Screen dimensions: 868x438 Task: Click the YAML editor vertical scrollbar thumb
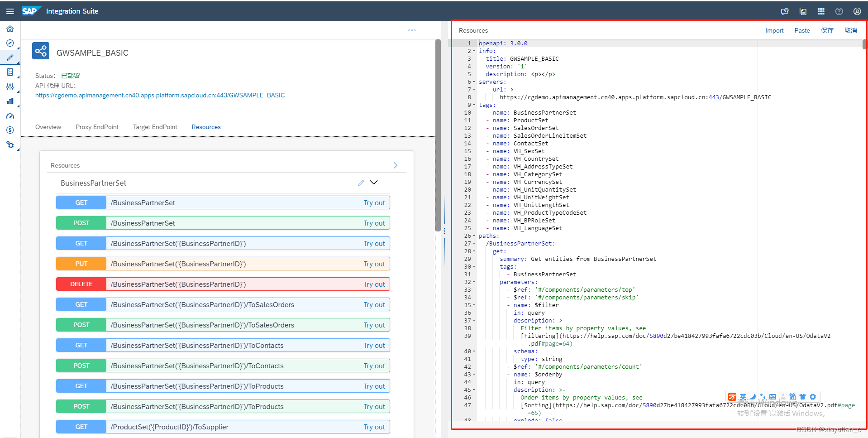(x=864, y=44)
